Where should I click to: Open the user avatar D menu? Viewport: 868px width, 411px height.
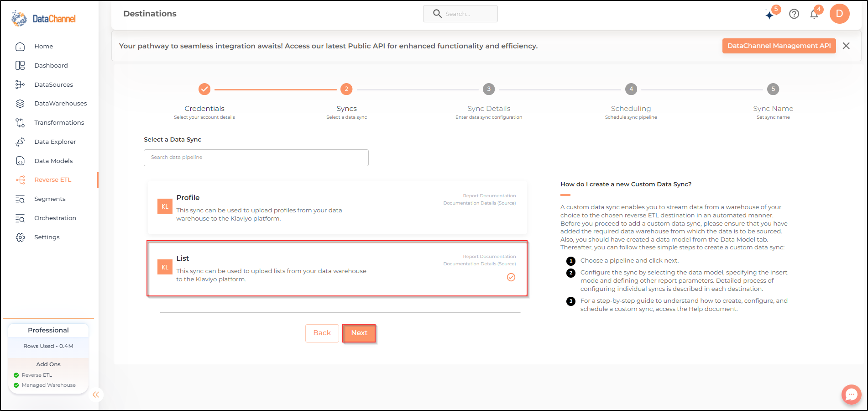tap(839, 14)
